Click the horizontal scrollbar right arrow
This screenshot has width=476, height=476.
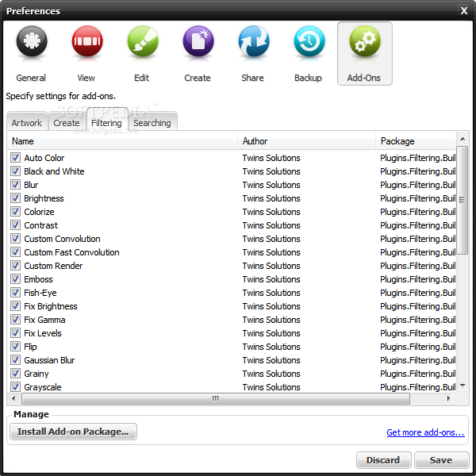[448, 398]
